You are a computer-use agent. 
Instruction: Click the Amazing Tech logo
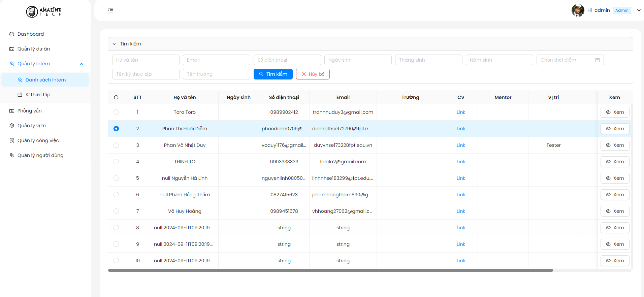tap(44, 12)
